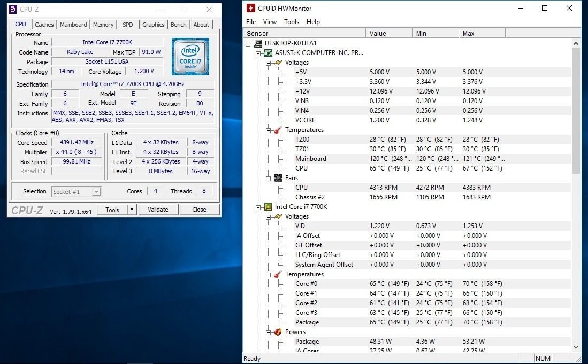Collapse ASUSTeK Voltages section
588x364 pixels.
tap(269, 63)
